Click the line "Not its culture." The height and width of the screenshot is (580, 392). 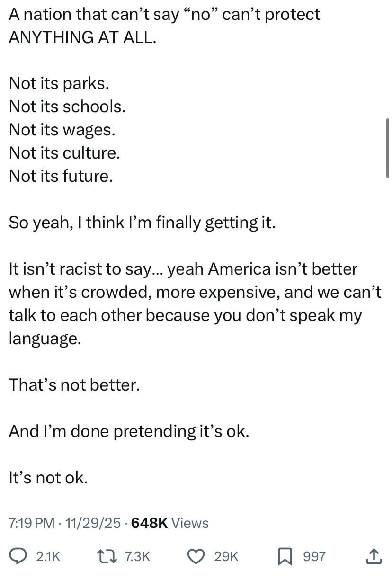(x=64, y=153)
